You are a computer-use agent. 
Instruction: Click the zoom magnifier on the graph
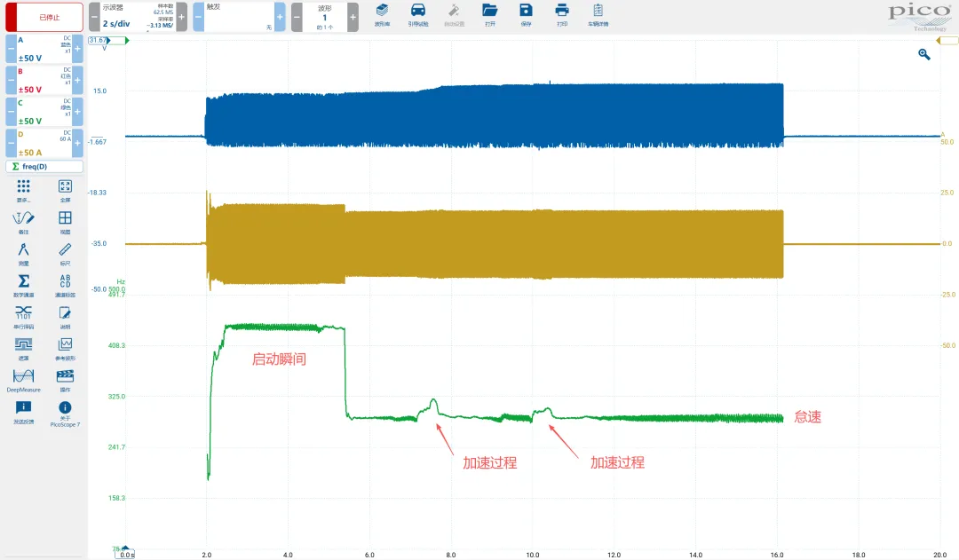924,55
